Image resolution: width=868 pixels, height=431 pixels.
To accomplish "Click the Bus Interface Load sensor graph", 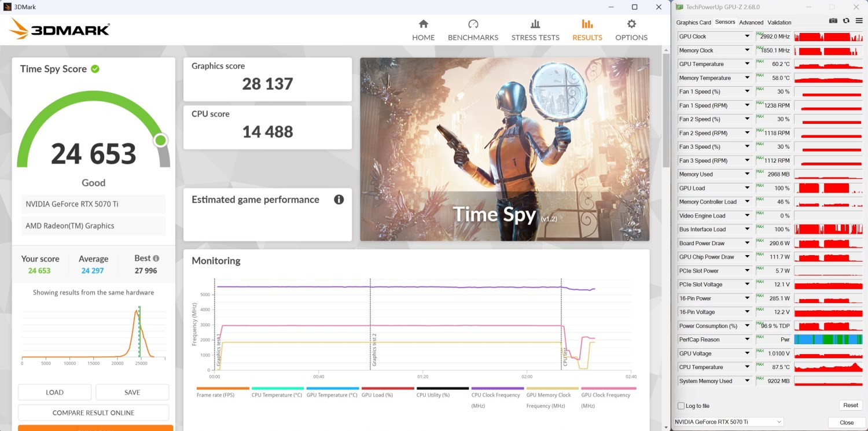I will coord(829,230).
